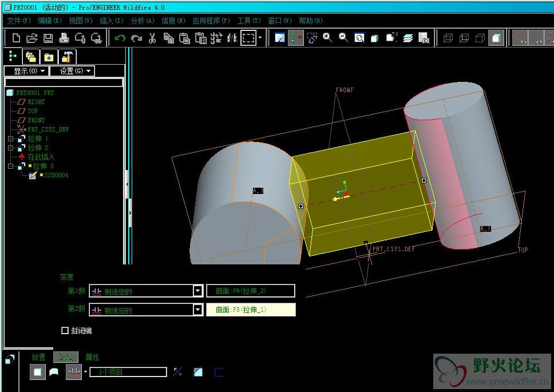Open 第1侧 depth option dropdown
This screenshot has width=554, height=392.
[x=197, y=291]
